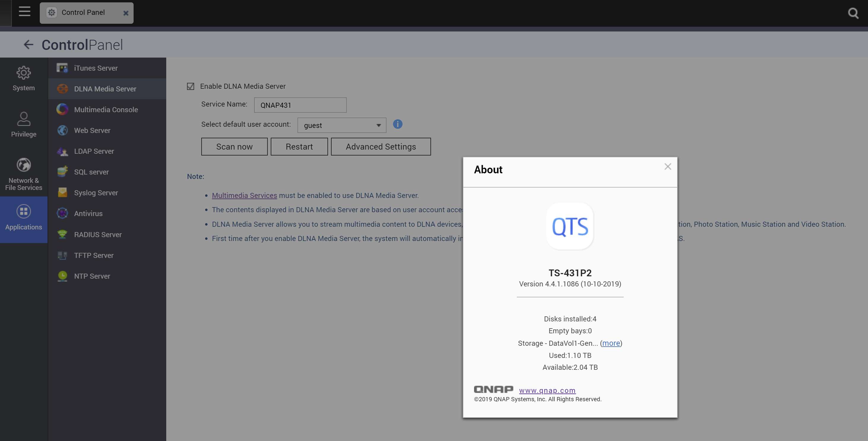Screen dimensions: 868x441
Task: Open Advanced Settings
Action: click(x=381, y=147)
